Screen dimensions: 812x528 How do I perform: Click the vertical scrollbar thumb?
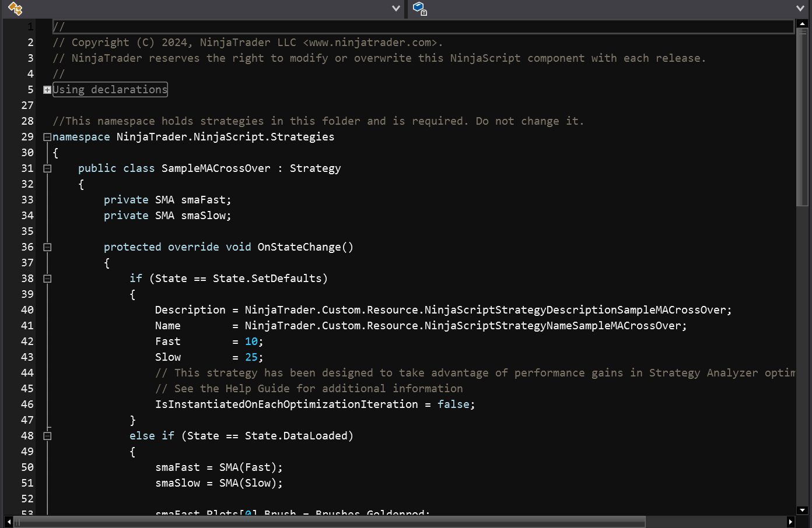[803, 117]
